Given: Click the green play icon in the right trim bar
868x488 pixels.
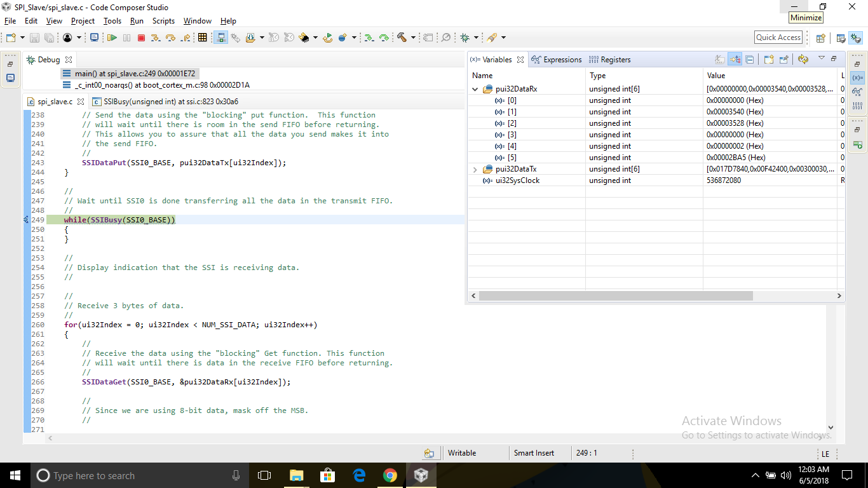Looking at the screenshot, I should coord(857,145).
